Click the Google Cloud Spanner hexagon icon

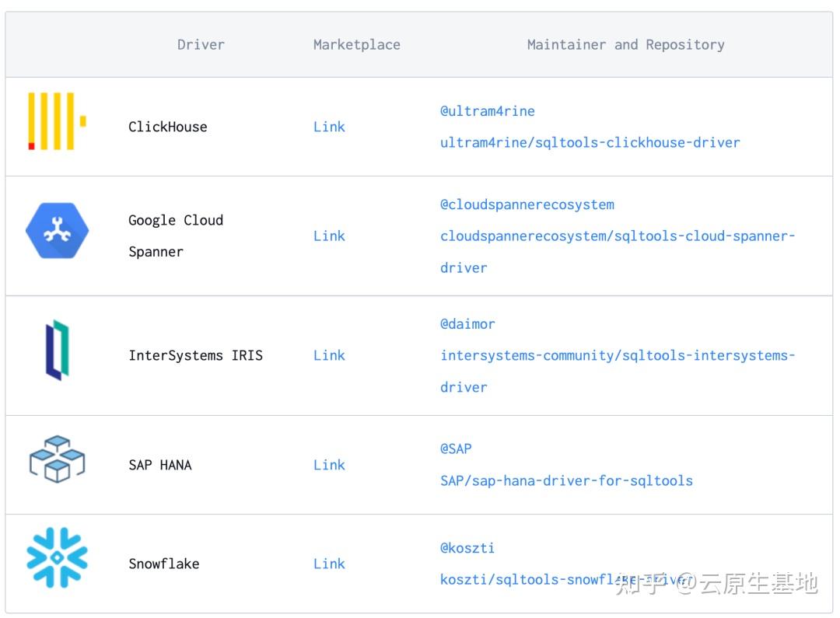(x=58, y=230)
